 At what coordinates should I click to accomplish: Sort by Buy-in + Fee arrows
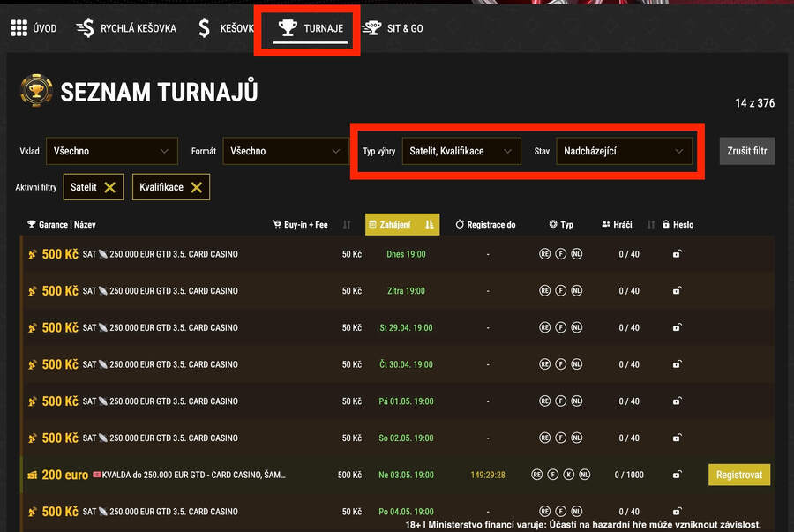point(347,225)
